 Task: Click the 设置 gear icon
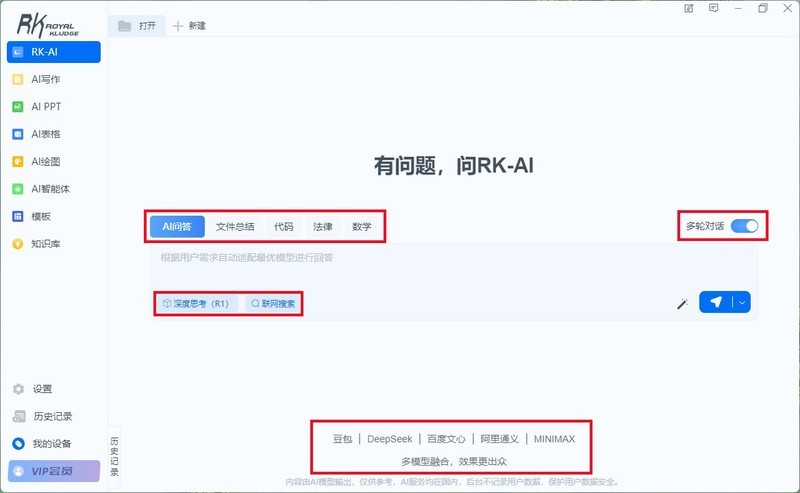click(x=19, y=389)
